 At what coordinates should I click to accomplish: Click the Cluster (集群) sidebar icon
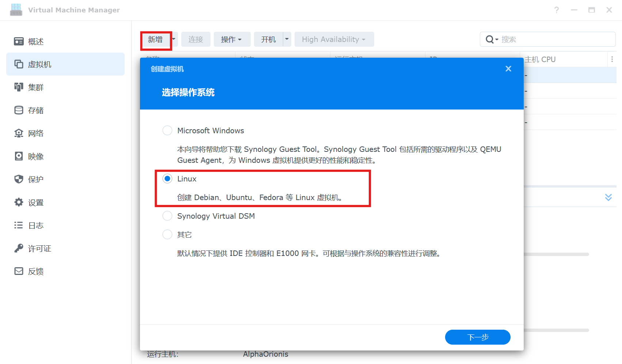tap(19, 87)
